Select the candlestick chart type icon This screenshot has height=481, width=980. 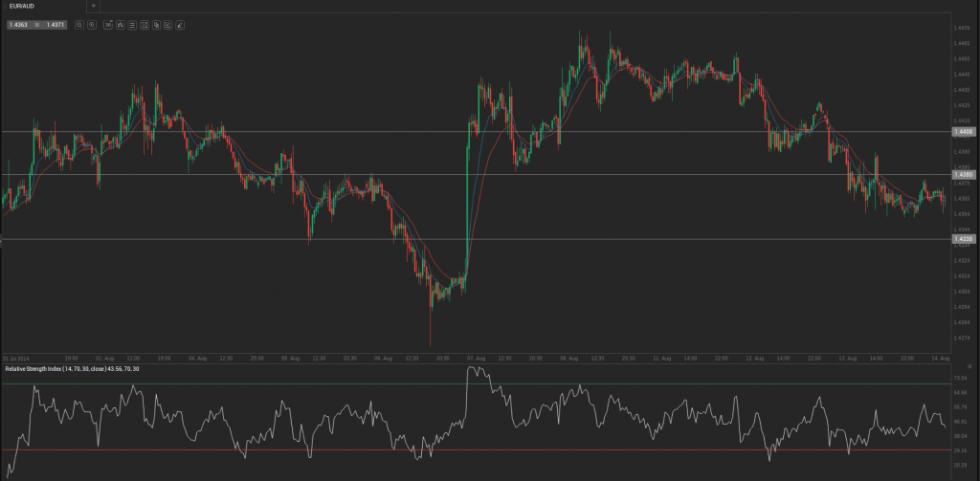point(120,24)
